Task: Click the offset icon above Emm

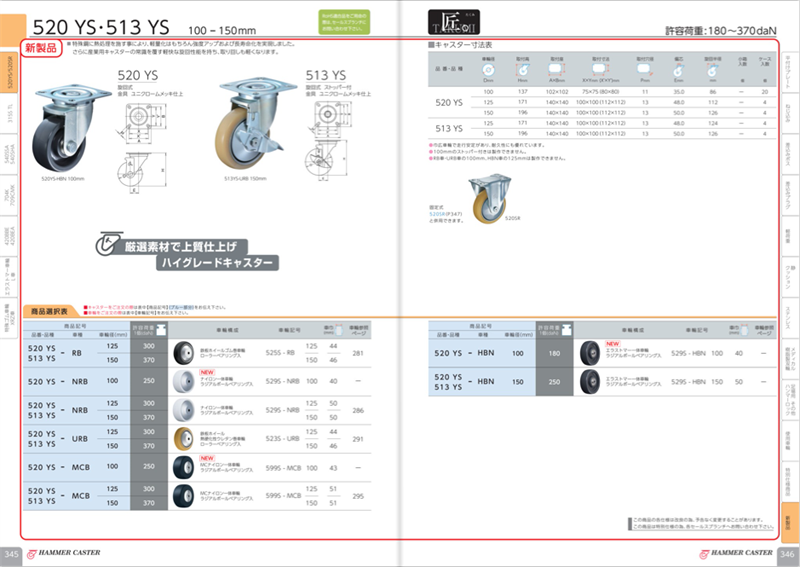Action: [x=679, y=70]
